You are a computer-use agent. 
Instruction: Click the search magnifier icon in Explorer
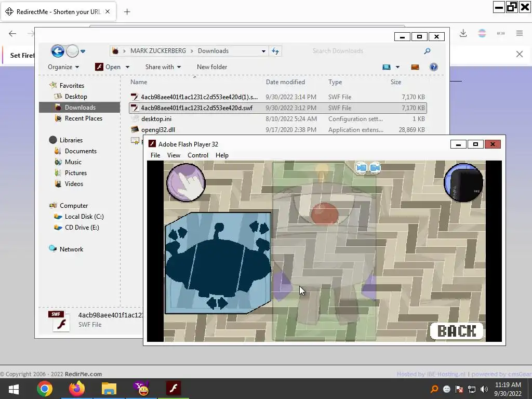point(427,51)
